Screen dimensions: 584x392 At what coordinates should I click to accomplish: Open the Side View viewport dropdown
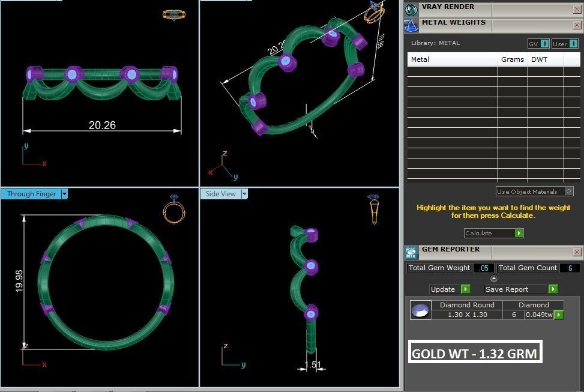[x=244, y=194]
